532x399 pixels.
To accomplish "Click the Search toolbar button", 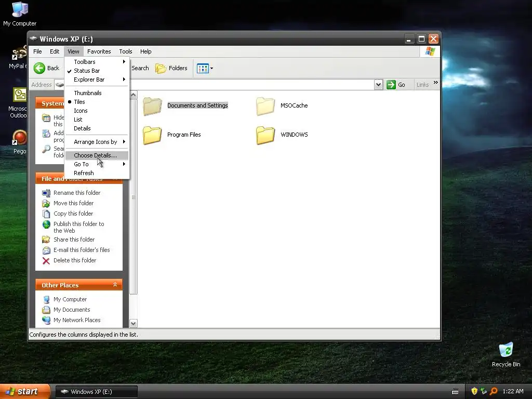I will pos(140,68).
